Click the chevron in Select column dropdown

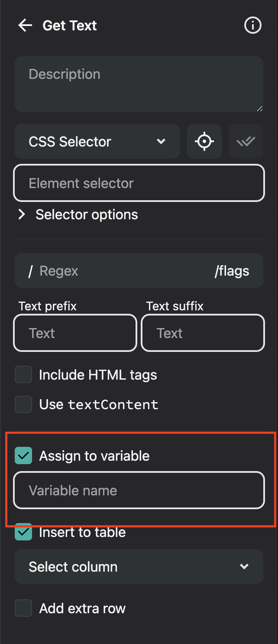(244, 566)
